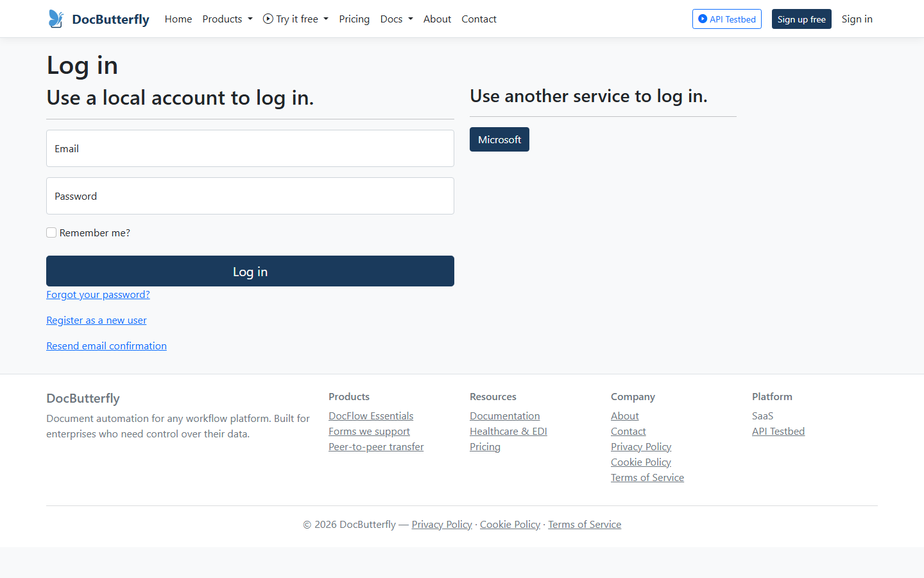Tick the Remember me checkbox
Image resolution: width=924 pixels, height=578 pixels.
point(51,232)
